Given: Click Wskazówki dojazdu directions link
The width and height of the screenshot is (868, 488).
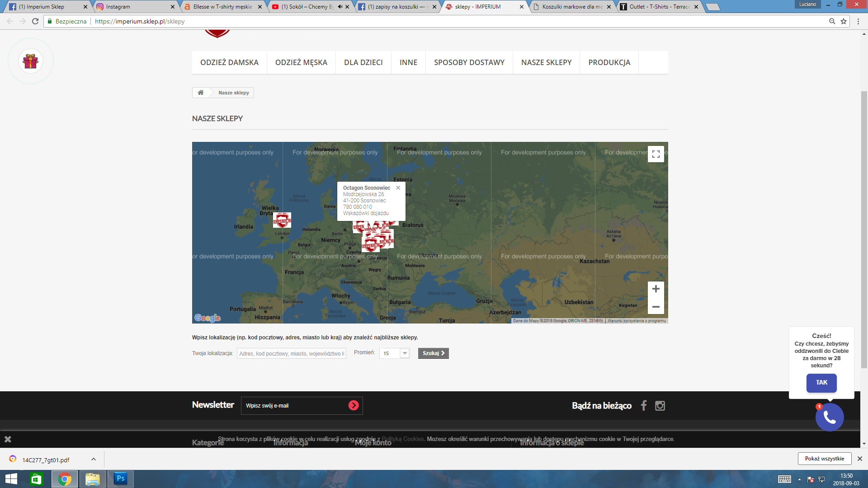Looking at the screenshot, I should 366,213.
